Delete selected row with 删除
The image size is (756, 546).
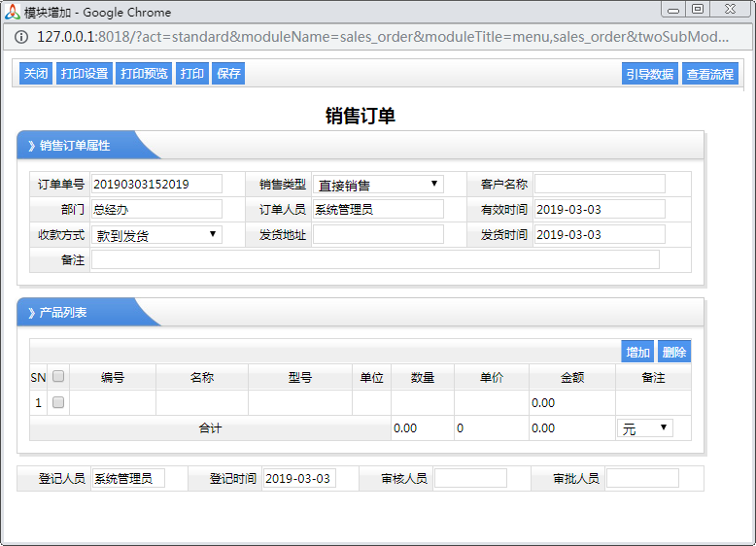pos(673,352)
